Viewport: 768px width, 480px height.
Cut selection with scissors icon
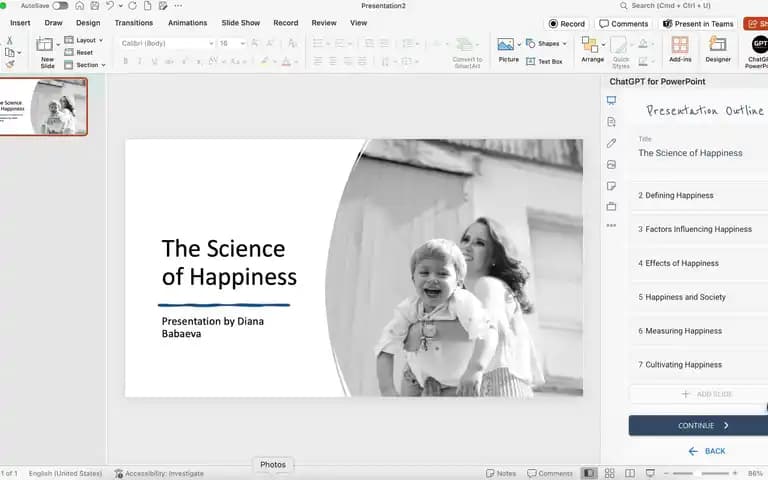(9, 41)
